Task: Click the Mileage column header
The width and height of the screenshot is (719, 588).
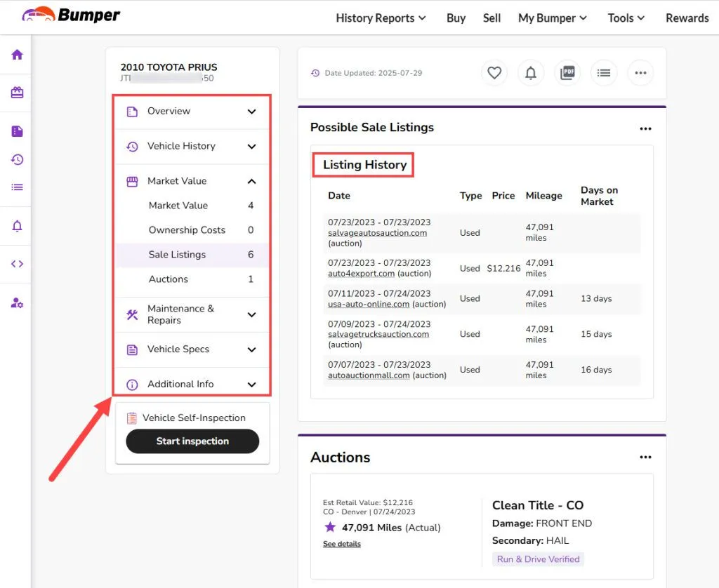Action: coord(544,196)
